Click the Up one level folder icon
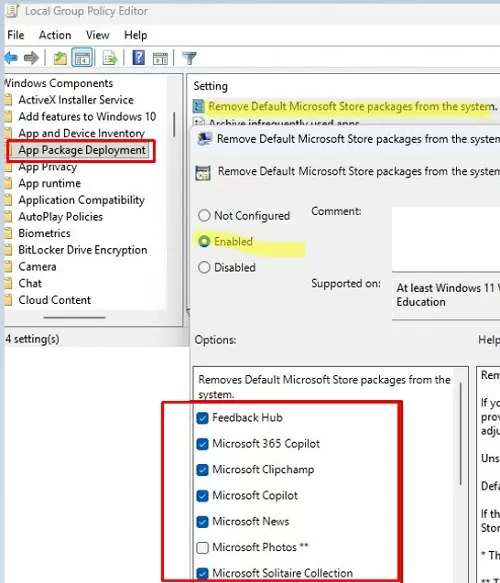This screenshot has width=500, height=583. 59,58
